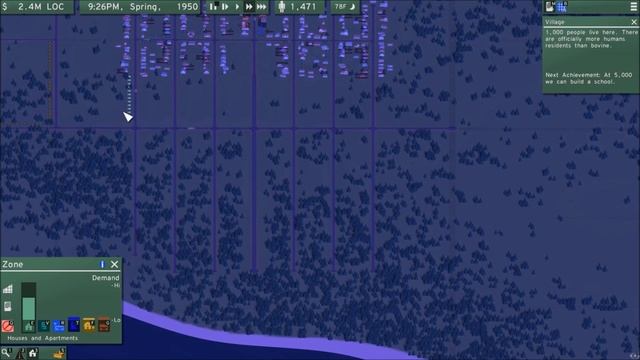Viewport: 640px width, 360px height.
Task: Set simulation to triple fast-forward speed
Action: (x=261, y=7)
